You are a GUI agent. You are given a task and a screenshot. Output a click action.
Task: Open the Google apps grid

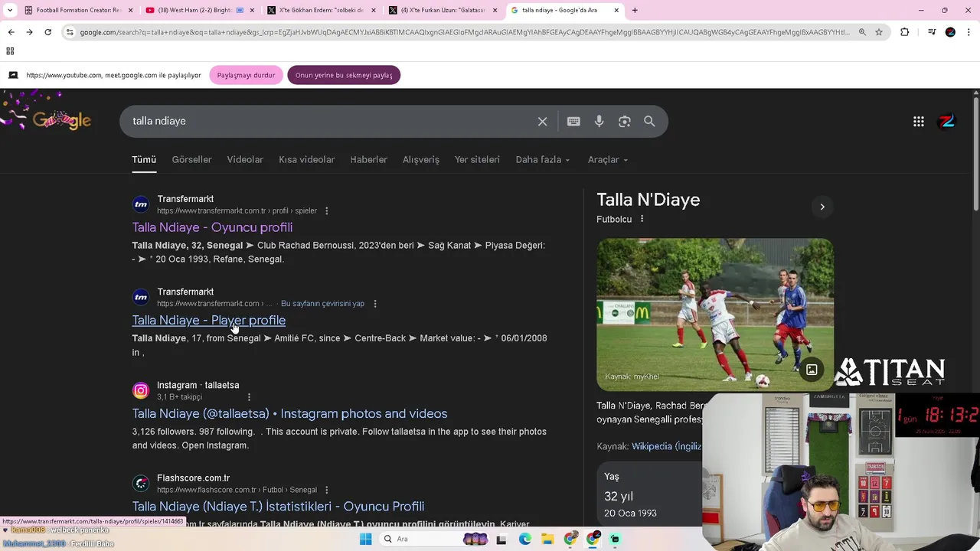919,121
